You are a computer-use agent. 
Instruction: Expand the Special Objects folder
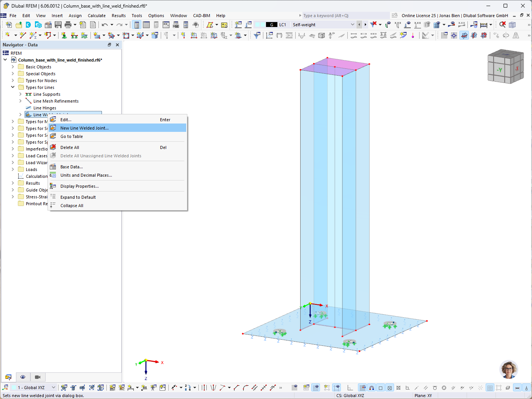click(x=13, y=74)
